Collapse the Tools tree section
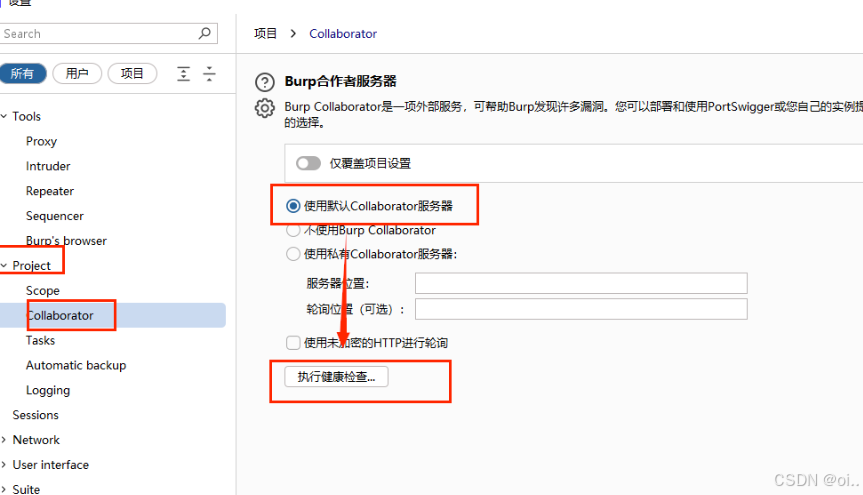The height and width of the screenshot is (495, 863). (4, 116)
